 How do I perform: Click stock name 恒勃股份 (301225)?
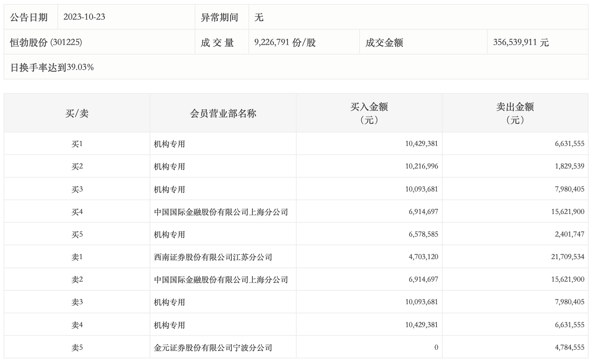(46, 42)
